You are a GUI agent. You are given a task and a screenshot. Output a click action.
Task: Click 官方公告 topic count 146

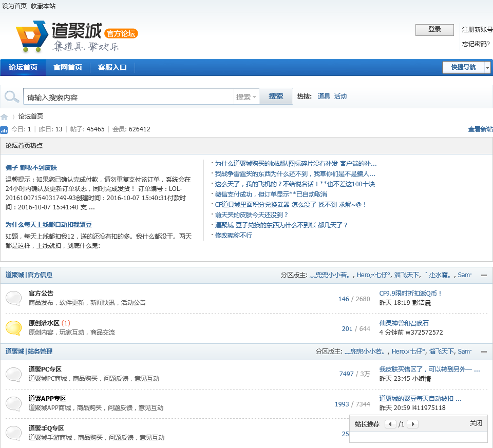coord(344,299)
